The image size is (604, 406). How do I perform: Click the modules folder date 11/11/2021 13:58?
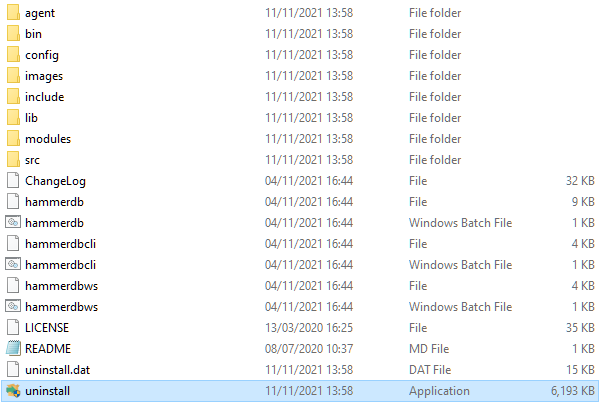tap(309, 139)
